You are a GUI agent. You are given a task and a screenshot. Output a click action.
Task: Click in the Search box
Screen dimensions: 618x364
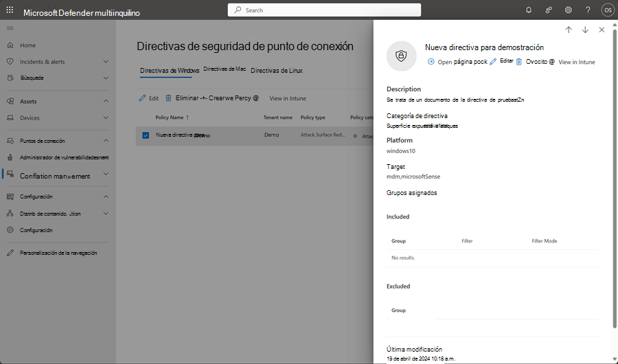[x=324, y=10]
